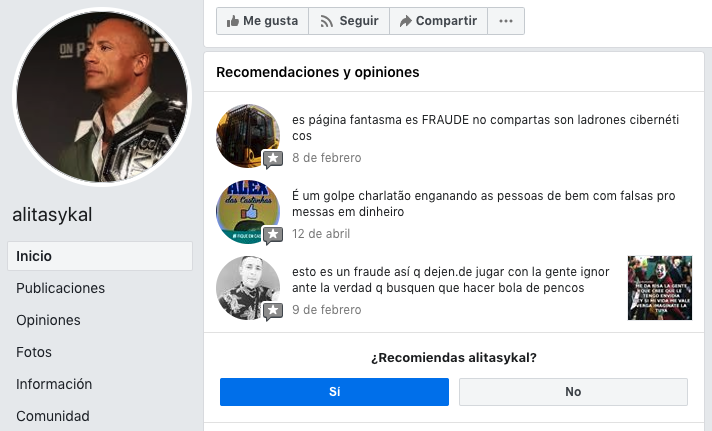This screenshot has height=431, width=712.
Task: Open the three-dots more options menu
Action: [506, 21]
